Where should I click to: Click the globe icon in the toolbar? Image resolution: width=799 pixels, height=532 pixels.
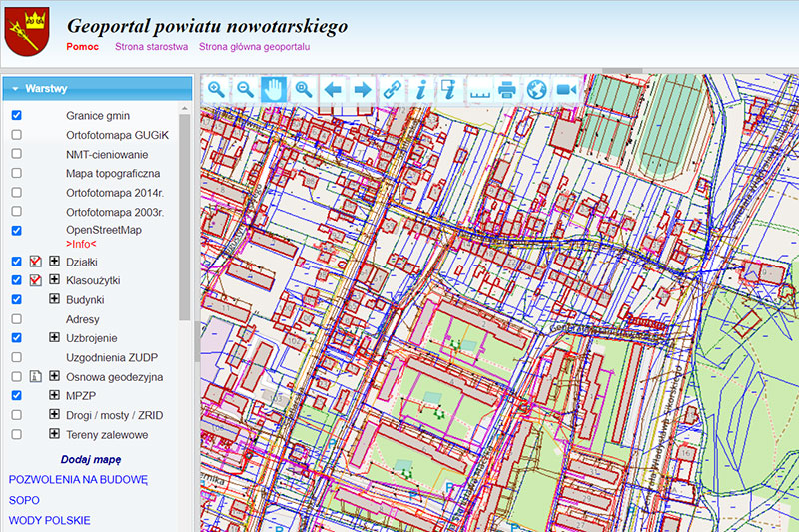tap(537, 90)
